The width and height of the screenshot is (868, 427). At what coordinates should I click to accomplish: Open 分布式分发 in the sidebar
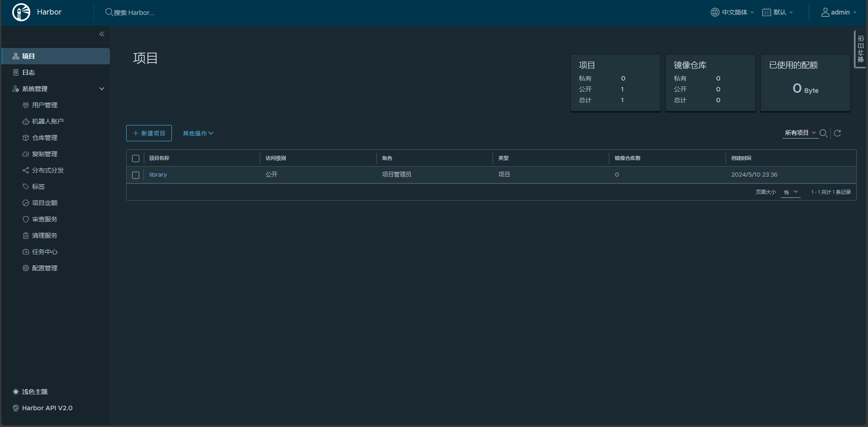[47, 170]
